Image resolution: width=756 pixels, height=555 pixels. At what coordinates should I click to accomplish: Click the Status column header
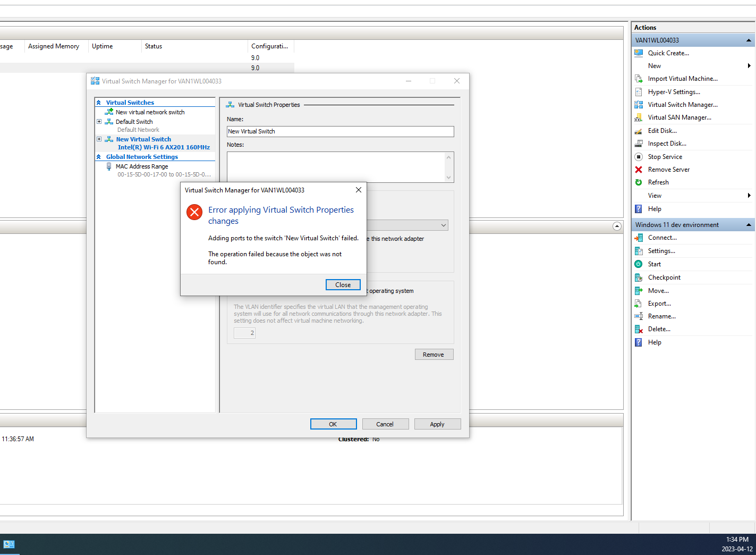(194, 46)
